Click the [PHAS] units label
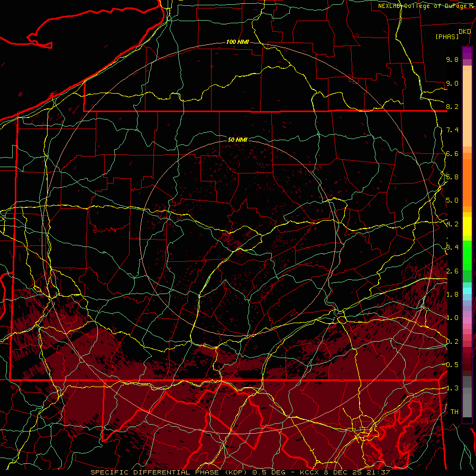 (447, 36)
